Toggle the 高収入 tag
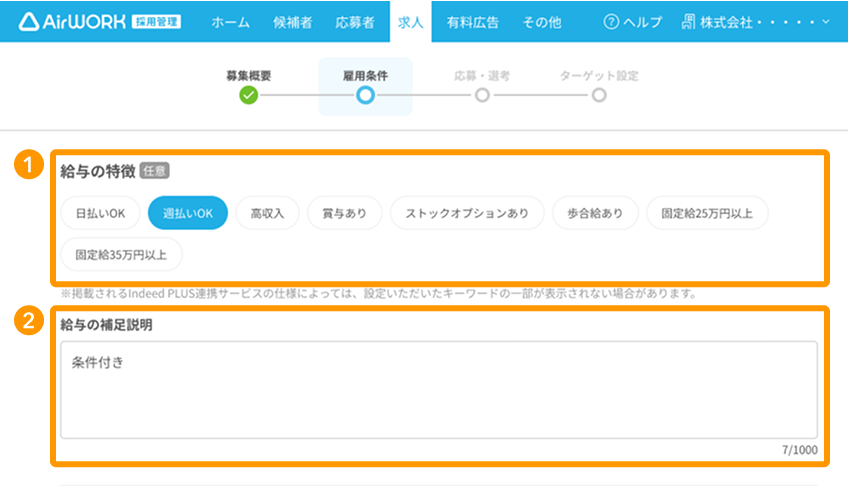The image size is (848, 486). pyautogui.click(x=267, y=213)
